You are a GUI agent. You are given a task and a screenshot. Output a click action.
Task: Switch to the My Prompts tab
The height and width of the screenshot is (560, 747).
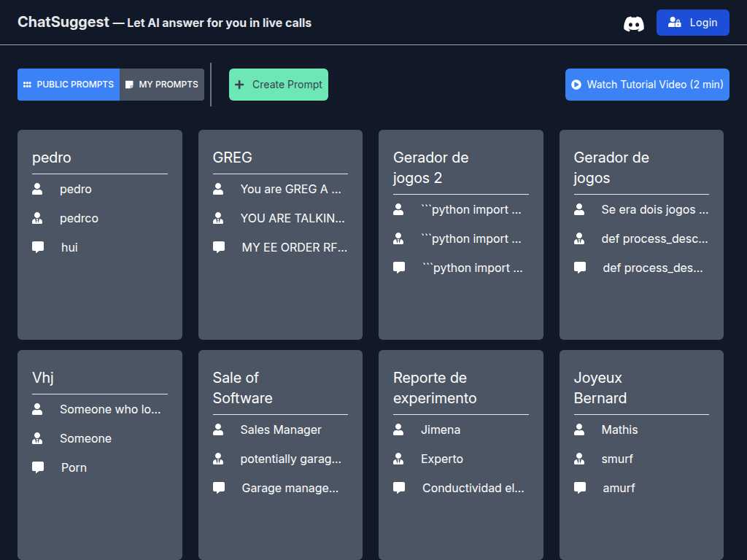coord(162,85)
